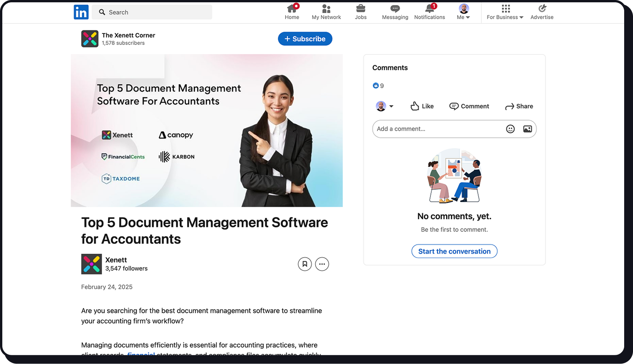
Task: Expand the Me profile menu
Action: point(464,12)
